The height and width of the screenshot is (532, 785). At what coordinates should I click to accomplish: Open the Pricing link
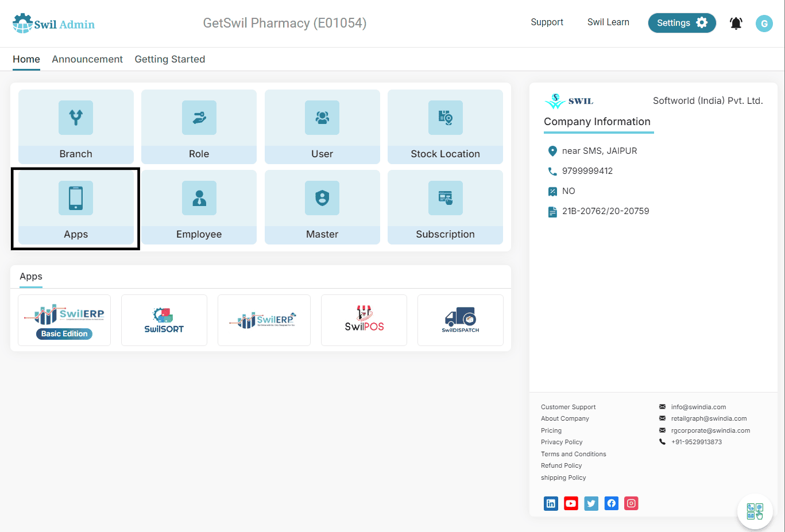(x=551, y=430)
